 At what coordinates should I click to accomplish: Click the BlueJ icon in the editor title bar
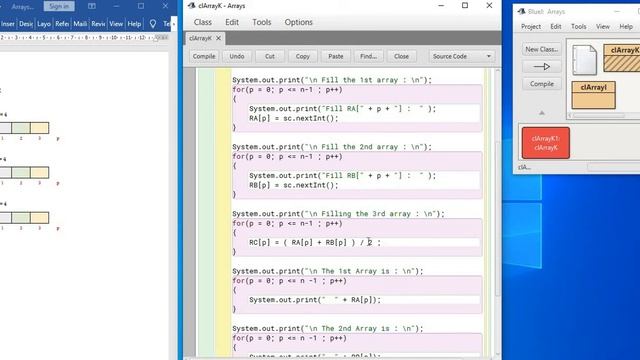(x=191, y=6)
